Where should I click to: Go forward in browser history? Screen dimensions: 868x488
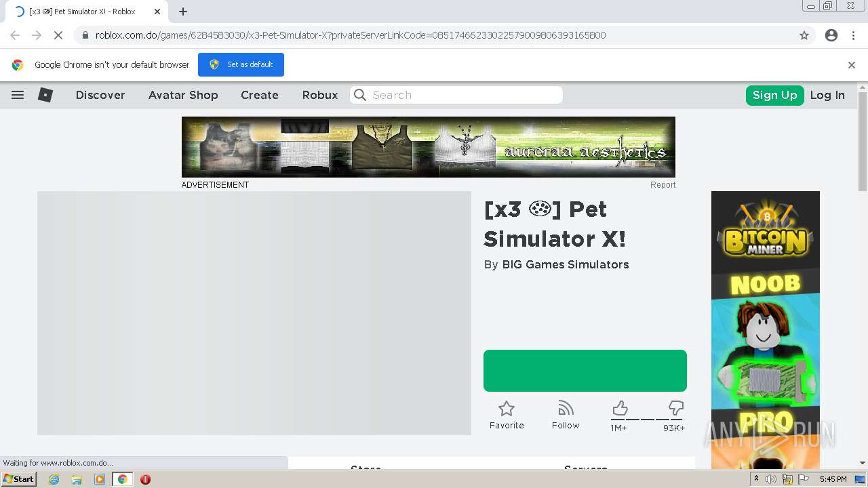[37, 35]
